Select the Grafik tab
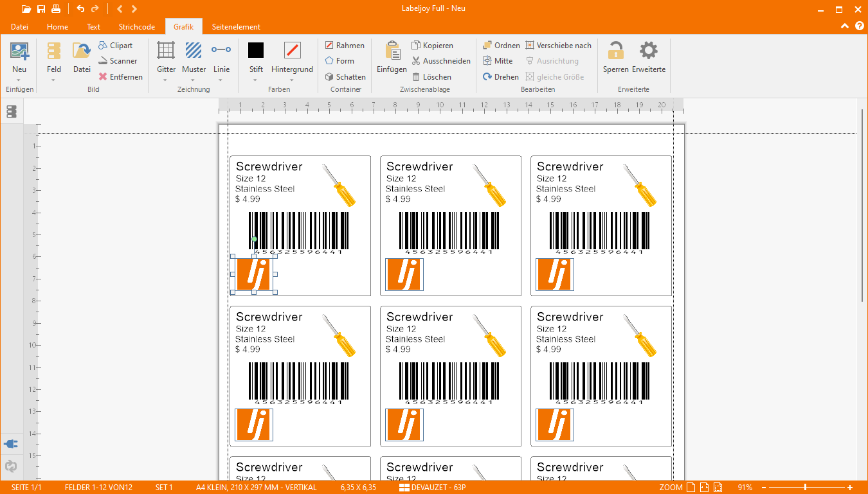The image size is (868, 494). [184, 27]
